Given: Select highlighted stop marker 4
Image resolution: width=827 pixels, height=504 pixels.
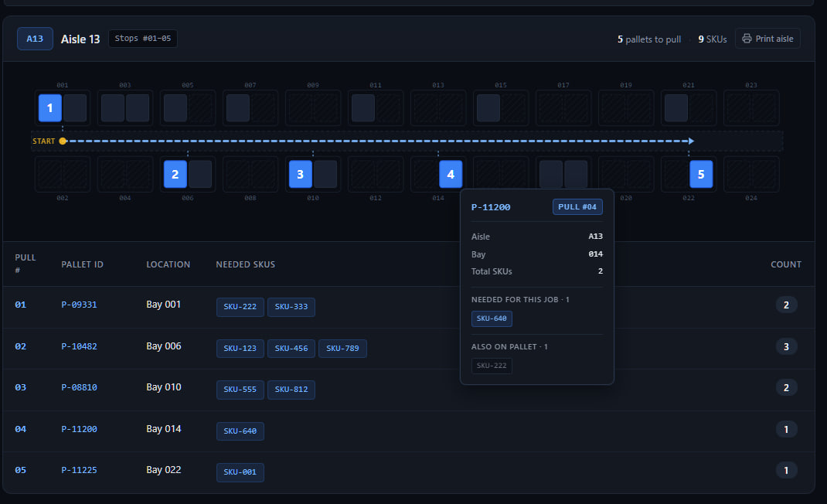Looking at the screenshot, I should (451, 174).
